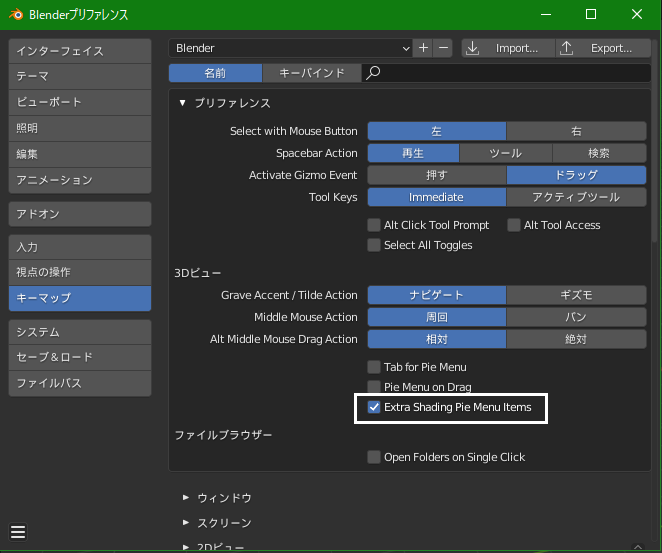662x553 pixels.
Task: Set Tool Keys to アクティブツール
Action: [x=576, y=197]
